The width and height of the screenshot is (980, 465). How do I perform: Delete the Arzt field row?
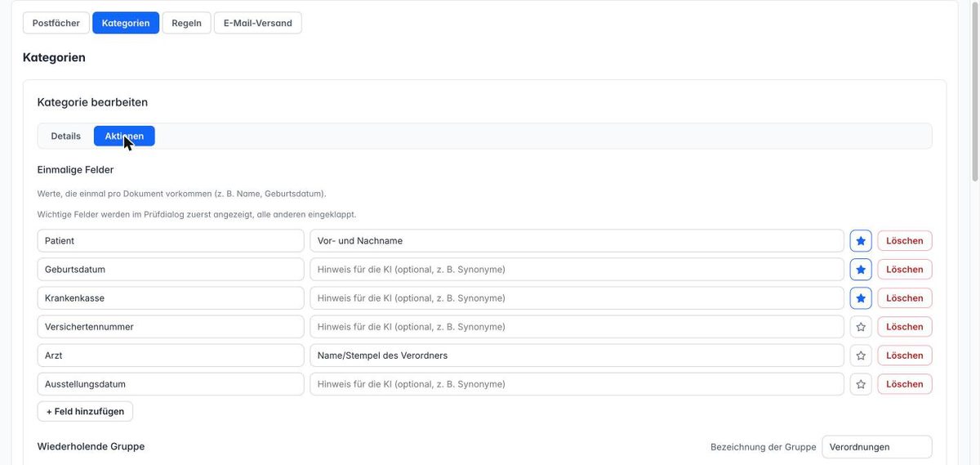pyautogui.click(x=905, y=355)
